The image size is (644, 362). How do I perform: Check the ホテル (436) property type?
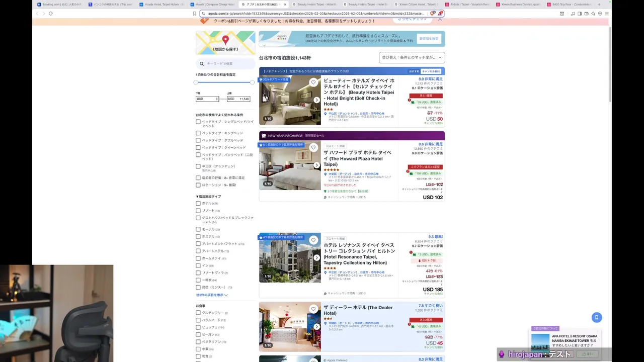point(198,204)
